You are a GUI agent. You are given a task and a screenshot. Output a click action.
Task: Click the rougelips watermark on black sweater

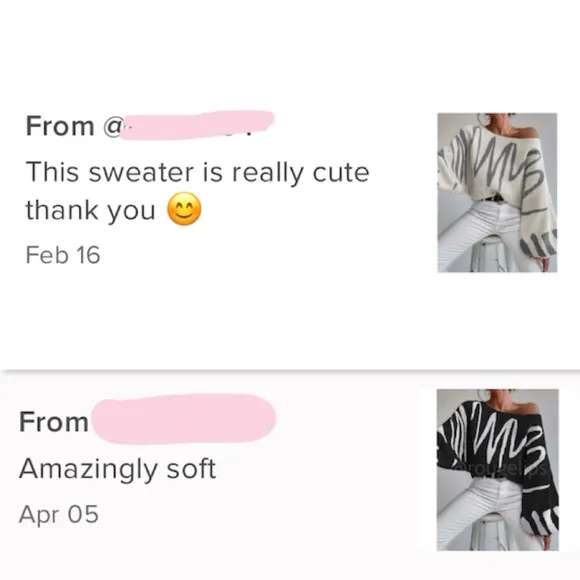pyautogui.click(x=500, y=469)
